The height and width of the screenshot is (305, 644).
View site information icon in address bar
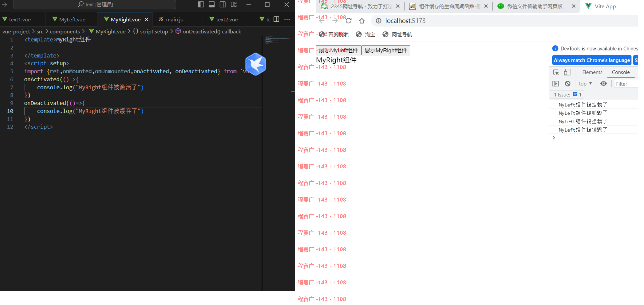tap(378, 21)
